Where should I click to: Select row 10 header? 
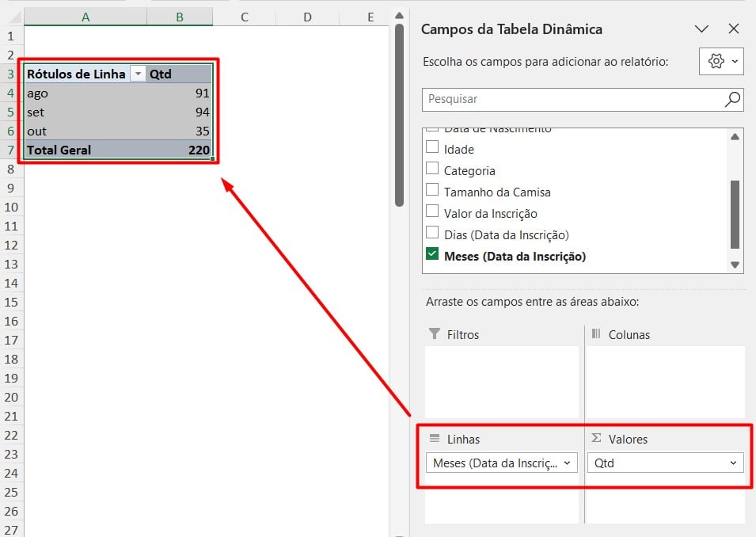coord(11,207)
